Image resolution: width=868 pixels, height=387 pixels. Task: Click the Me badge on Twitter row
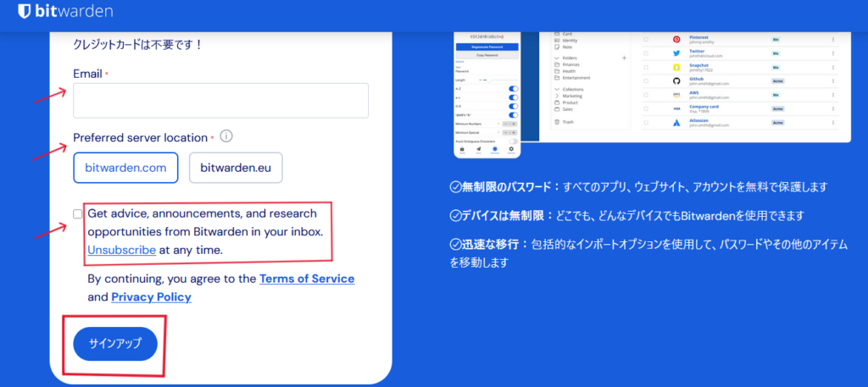(776, 53)
